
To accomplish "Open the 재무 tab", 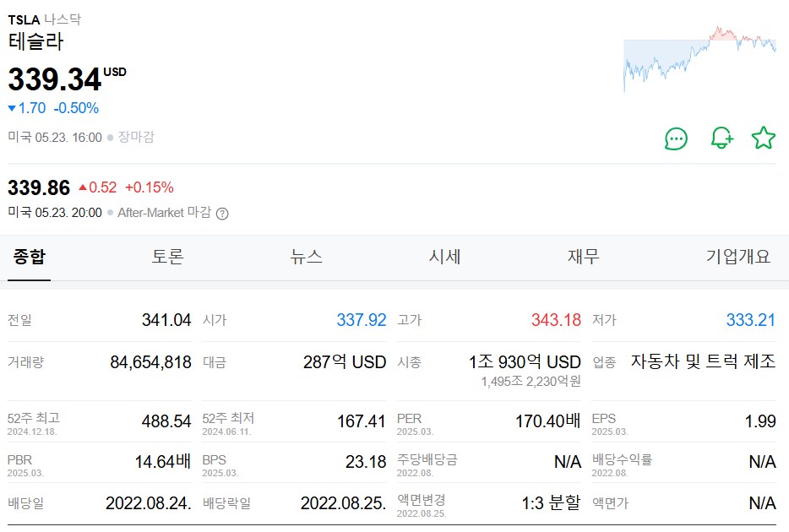I will click(x=583, y=257).
